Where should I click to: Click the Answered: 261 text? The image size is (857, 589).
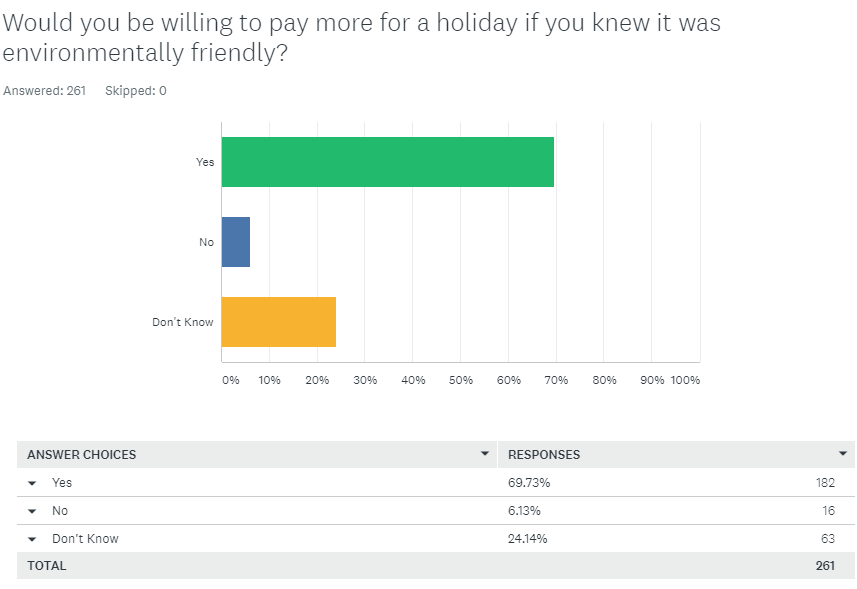click(45, 91)
